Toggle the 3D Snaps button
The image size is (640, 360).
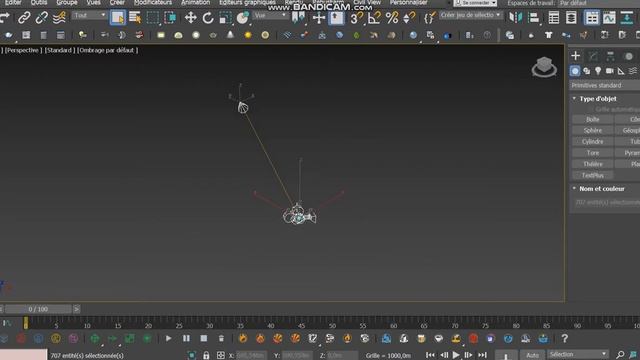(x=356, y=18)
